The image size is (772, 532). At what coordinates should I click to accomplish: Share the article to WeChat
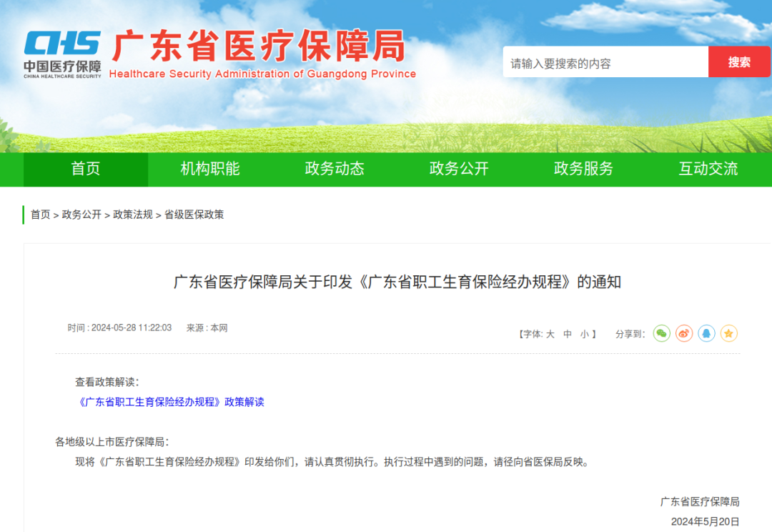[x=661, y=333]
